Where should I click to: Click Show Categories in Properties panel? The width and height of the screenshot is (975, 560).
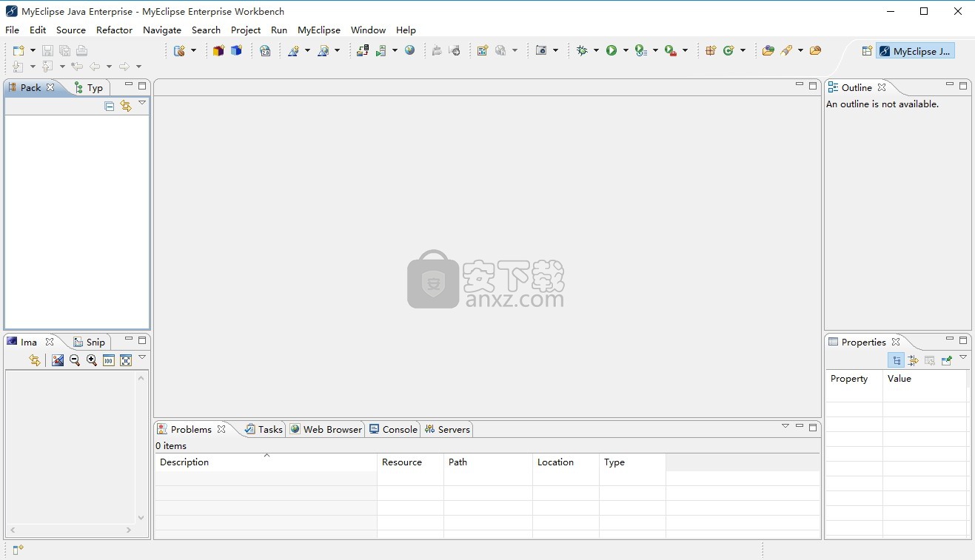(897, 360)
